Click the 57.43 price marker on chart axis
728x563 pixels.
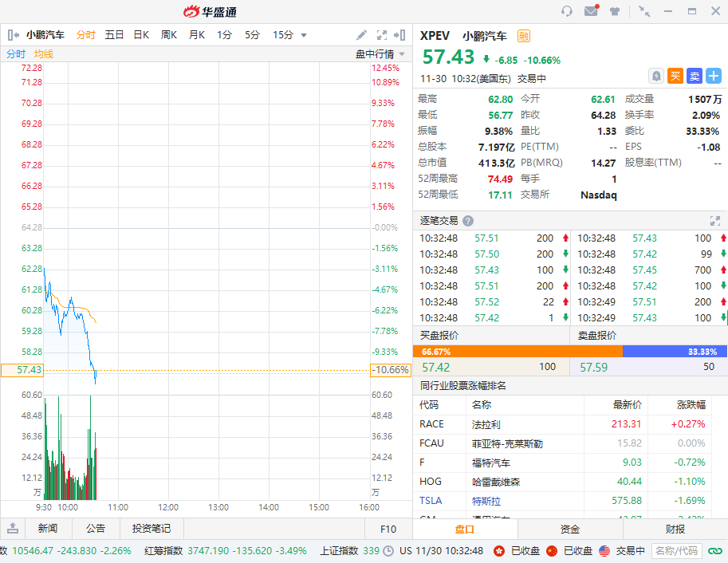(23, 370)
